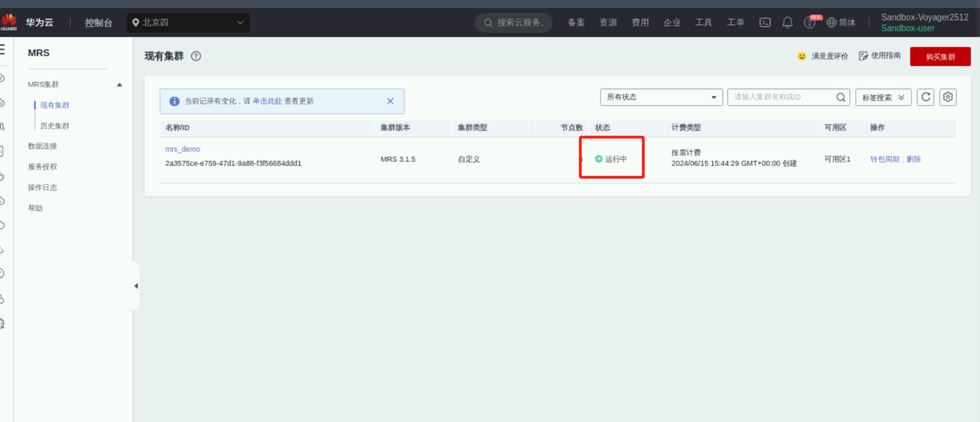Open the 资源 menu

(608, 23)
